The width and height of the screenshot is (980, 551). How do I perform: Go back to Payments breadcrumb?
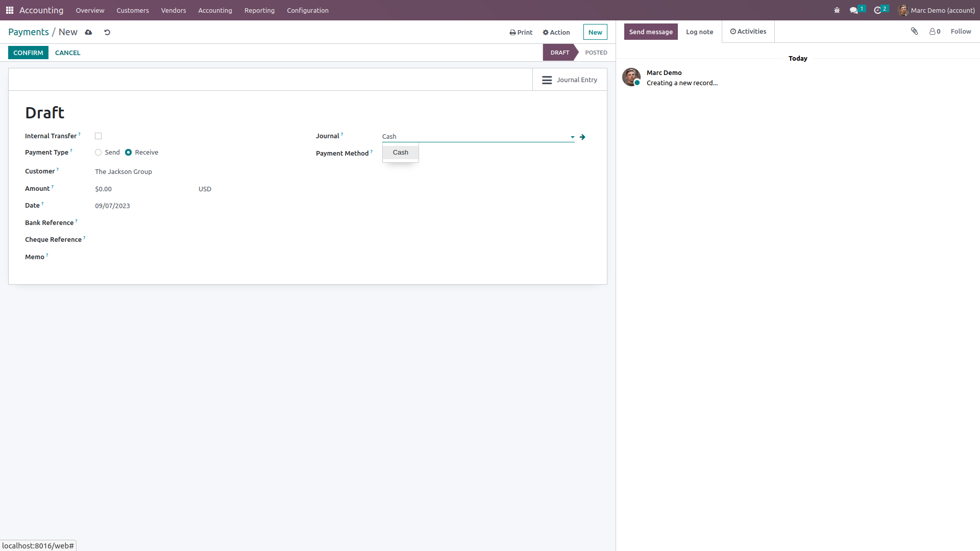29,32
